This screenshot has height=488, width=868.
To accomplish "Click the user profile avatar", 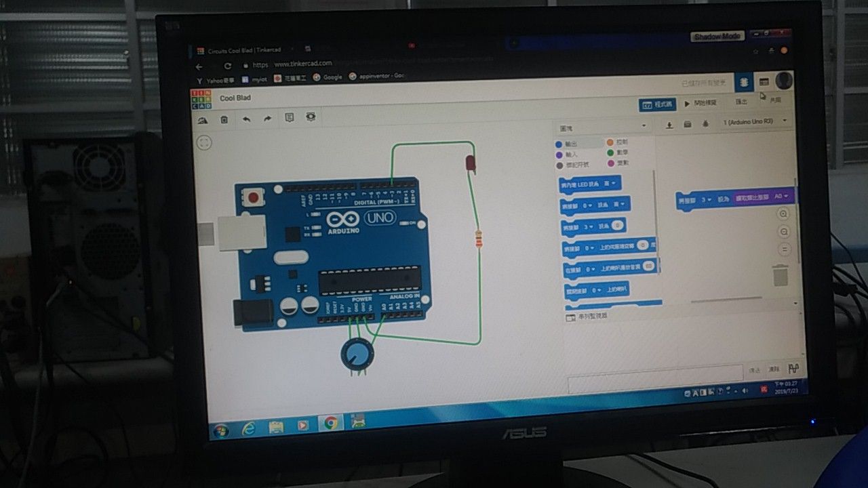I will click(783, 81).
